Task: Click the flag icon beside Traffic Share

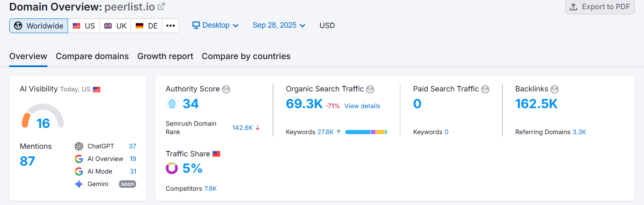Action: [x=216, y=154]
